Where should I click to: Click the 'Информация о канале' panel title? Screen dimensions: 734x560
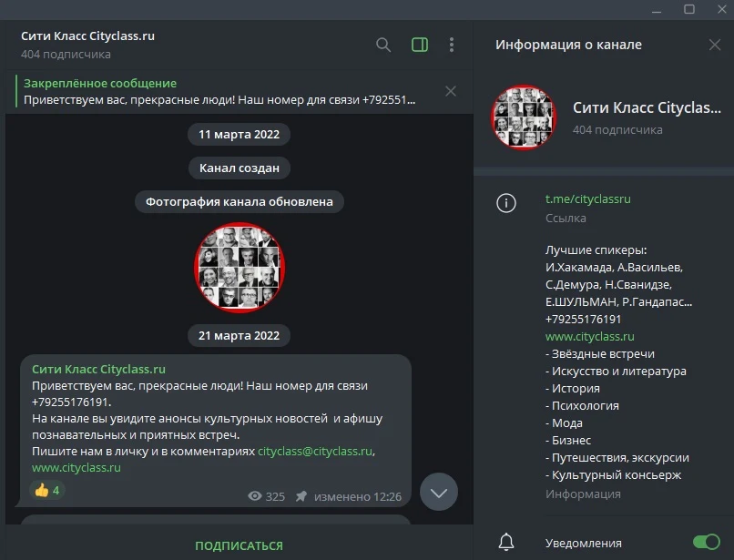pyautogui.click(x=568, y=45)
